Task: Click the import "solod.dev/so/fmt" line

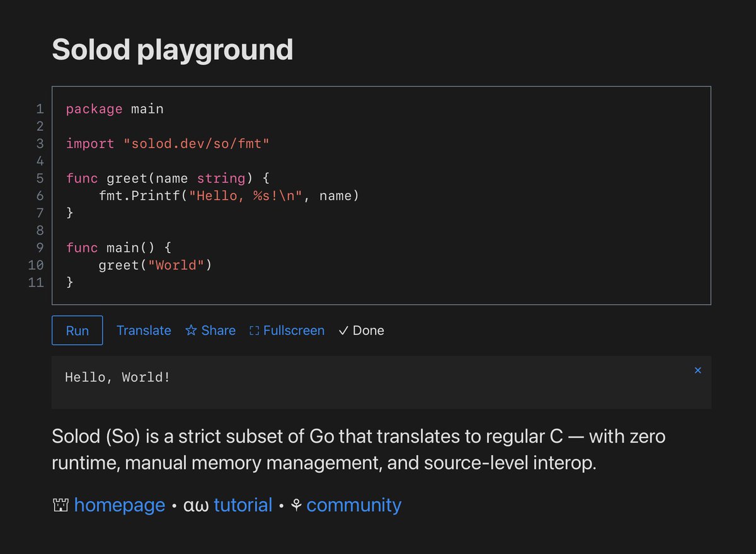Action: [168, 144]
